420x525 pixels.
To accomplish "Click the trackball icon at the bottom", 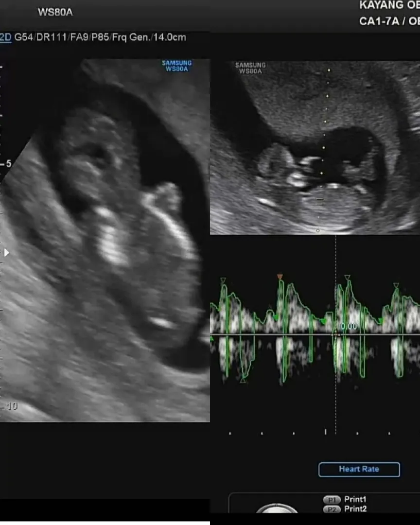I will [276, 508].
